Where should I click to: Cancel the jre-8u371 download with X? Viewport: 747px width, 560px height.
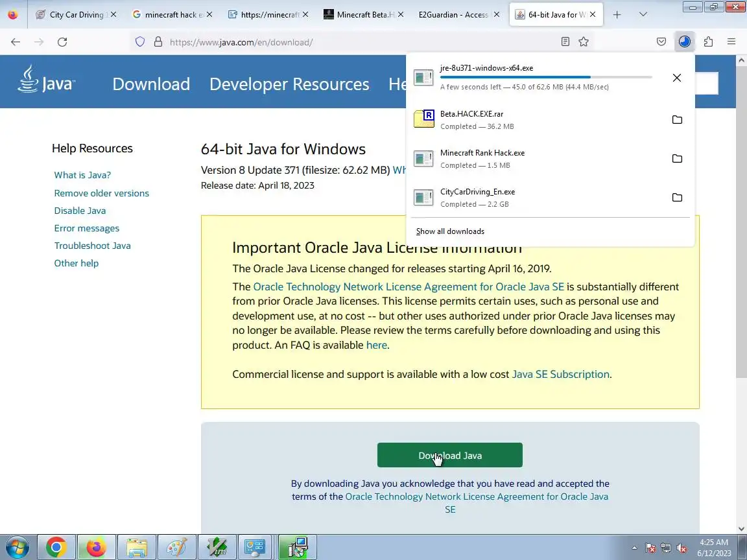click(x=676, y=78)
